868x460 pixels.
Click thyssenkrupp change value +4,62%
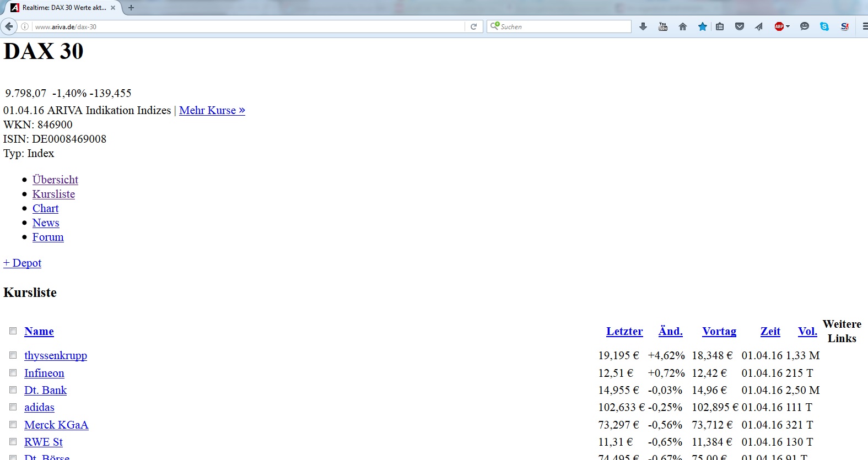click(666, 355)
